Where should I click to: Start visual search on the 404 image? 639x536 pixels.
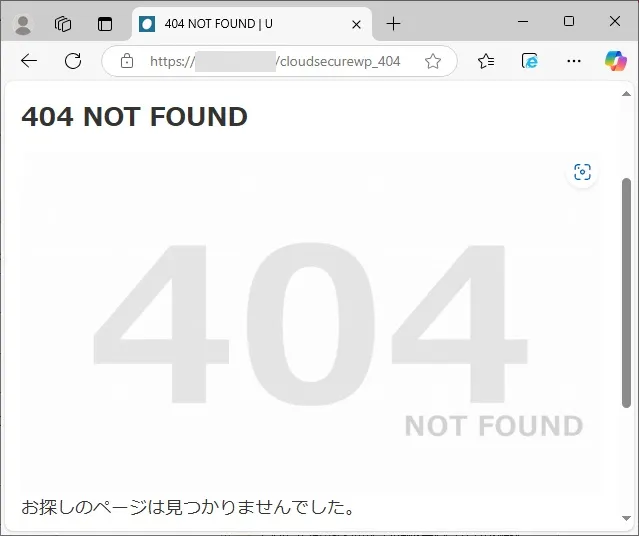click(582, 172)
